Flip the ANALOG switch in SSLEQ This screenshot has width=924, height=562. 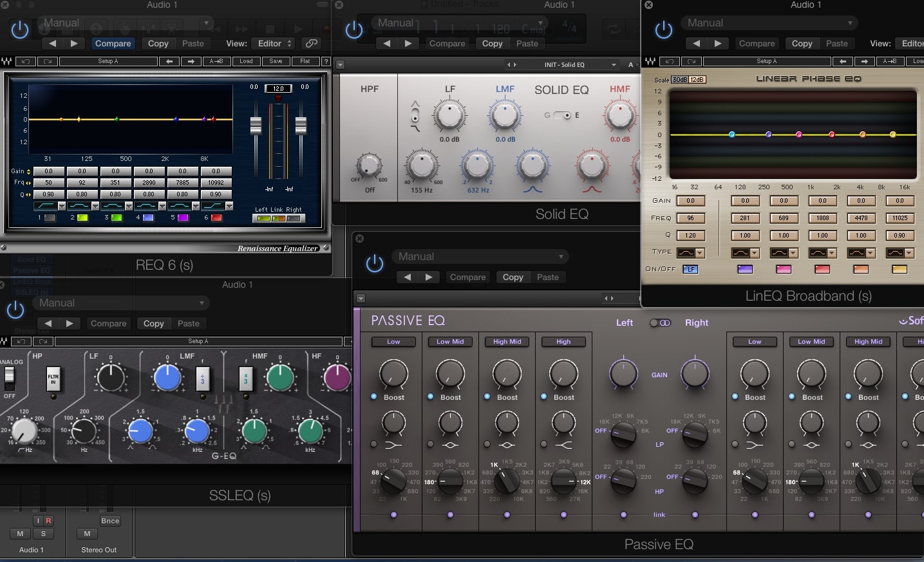tap(9, 379)
